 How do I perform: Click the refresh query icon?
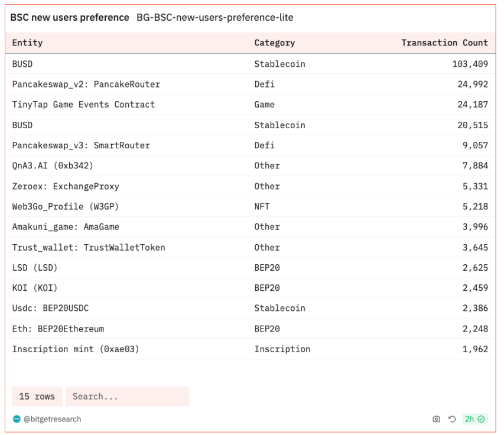tap(452, 419)
